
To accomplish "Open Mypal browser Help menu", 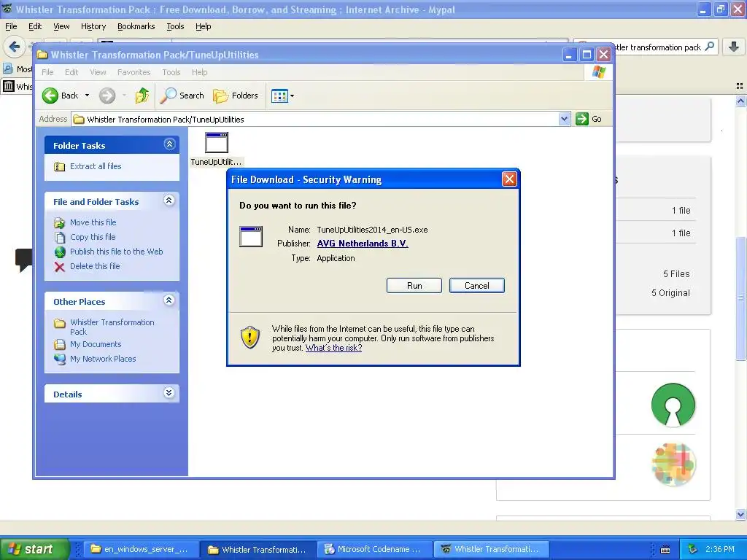I will (x=203, y=26).
